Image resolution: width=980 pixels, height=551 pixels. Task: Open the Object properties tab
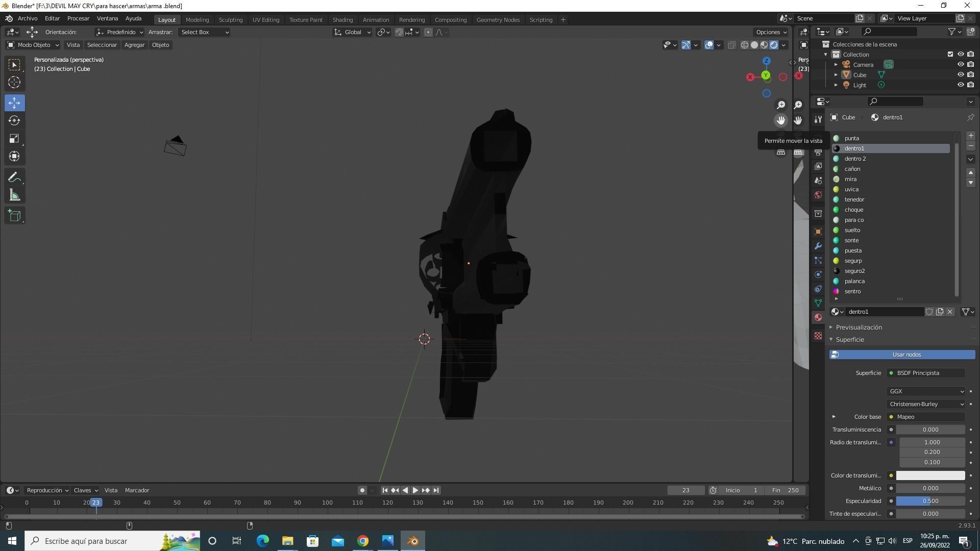point(818,232)
